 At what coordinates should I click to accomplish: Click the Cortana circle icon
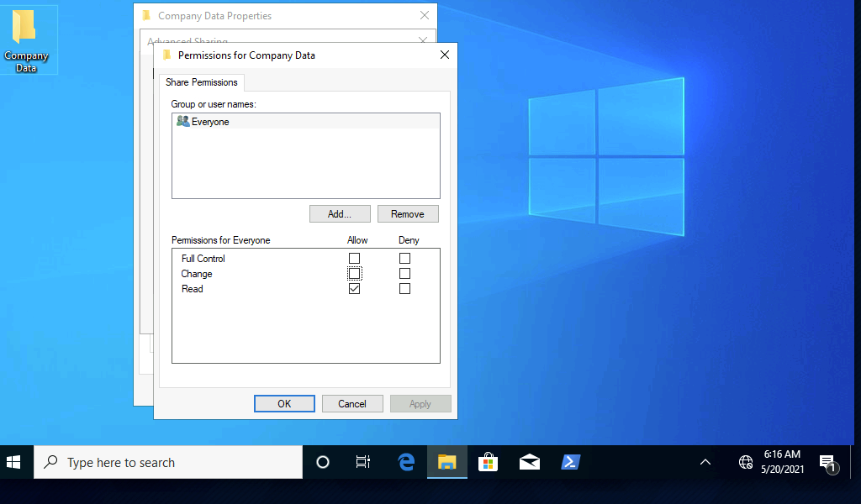[322, 462]
